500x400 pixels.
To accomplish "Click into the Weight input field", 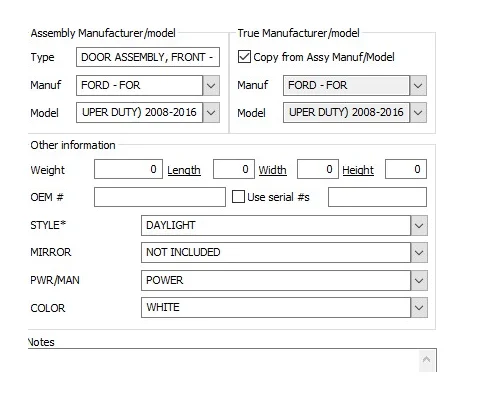I will pyautogui.click(x=128, y=169).
